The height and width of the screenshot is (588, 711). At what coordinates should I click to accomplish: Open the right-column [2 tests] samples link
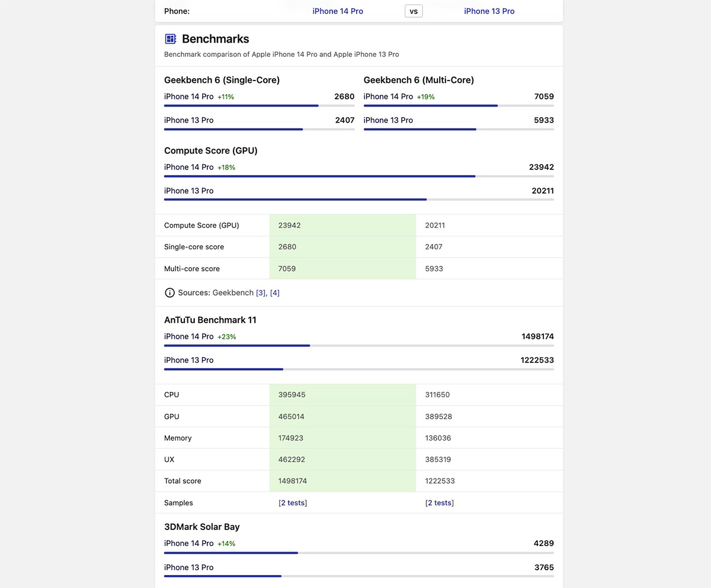click(x=439, y=503)
